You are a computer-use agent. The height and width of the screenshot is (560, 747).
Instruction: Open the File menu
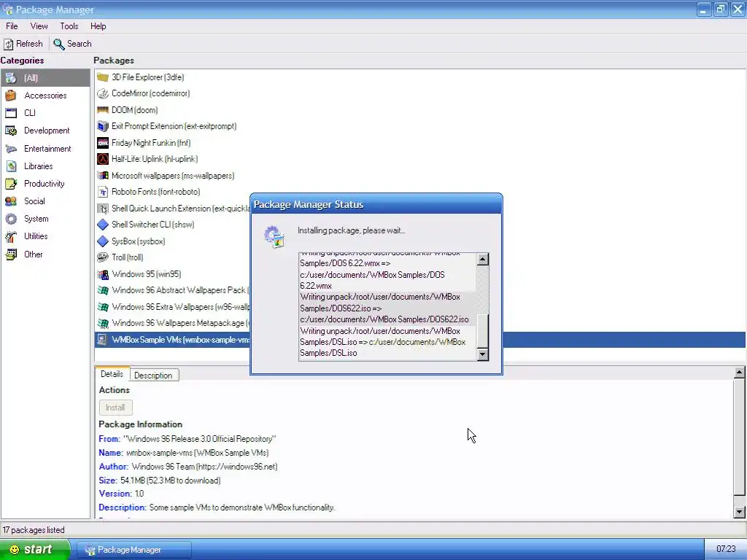pyautogui.click(x=12, y=26)
